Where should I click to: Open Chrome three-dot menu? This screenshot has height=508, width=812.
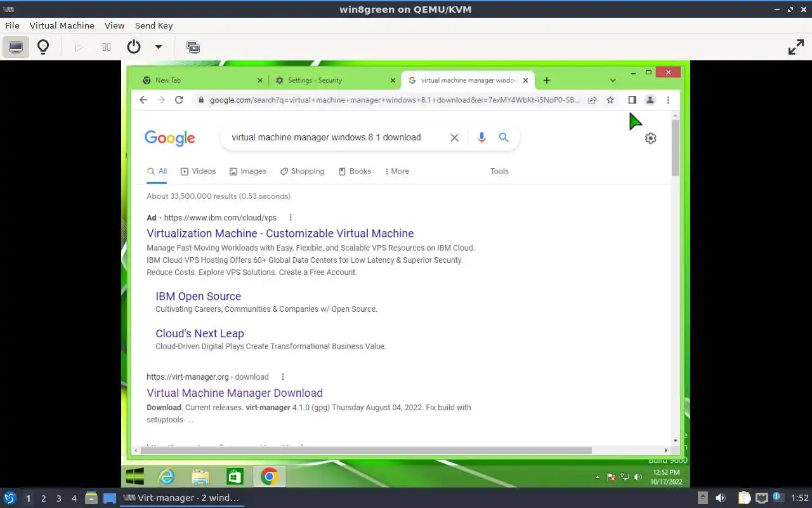pyautogui.click(x=668, y=100)
